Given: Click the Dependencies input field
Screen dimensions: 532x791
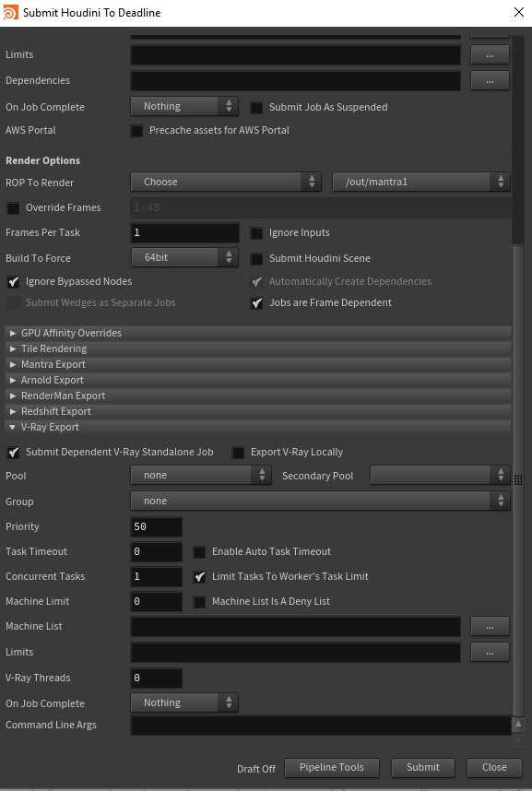Looking at the screenshot, I should tap(295, 81).
